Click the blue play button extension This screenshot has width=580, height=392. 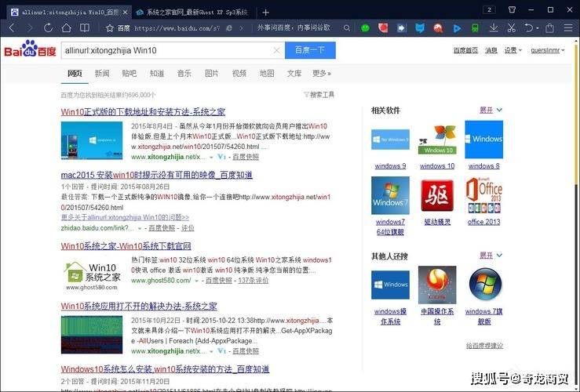[x=458, y=28]
